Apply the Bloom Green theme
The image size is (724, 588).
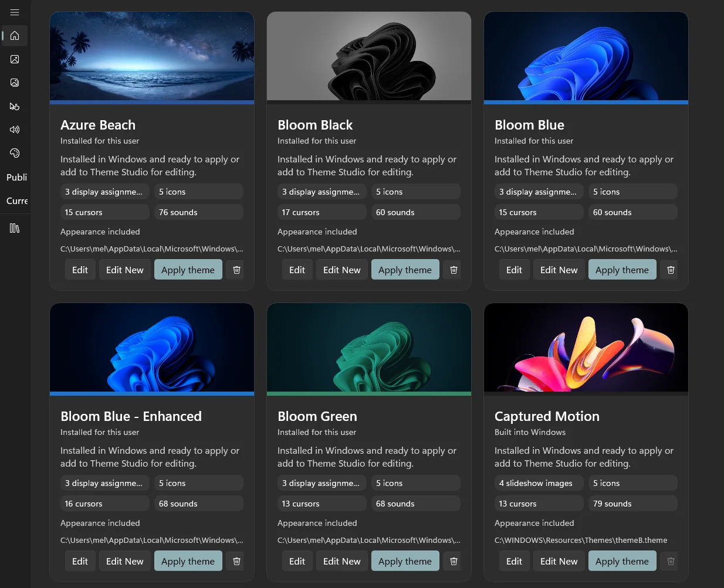click(405, 561)
